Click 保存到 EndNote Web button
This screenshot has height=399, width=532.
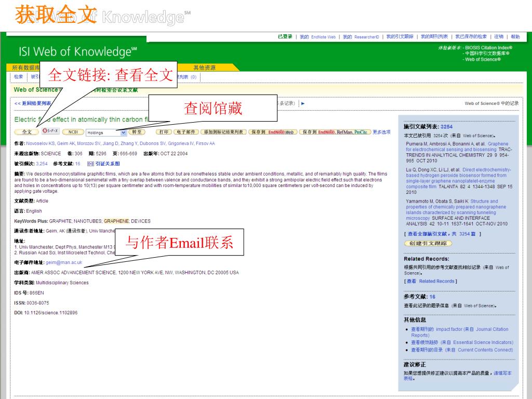[x=273, y=132]
